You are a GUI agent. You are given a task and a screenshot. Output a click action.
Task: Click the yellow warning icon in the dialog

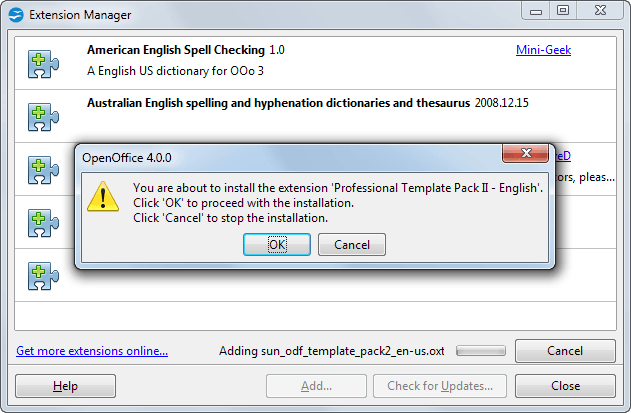[x=103, y=196]
